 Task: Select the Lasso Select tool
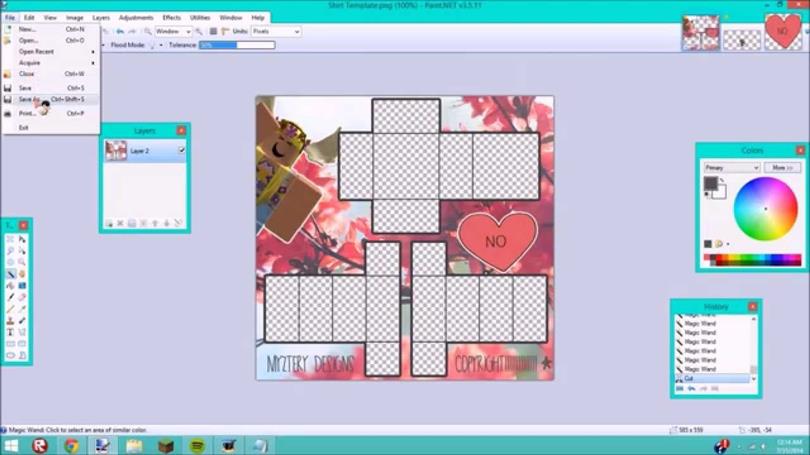point(10,250)
